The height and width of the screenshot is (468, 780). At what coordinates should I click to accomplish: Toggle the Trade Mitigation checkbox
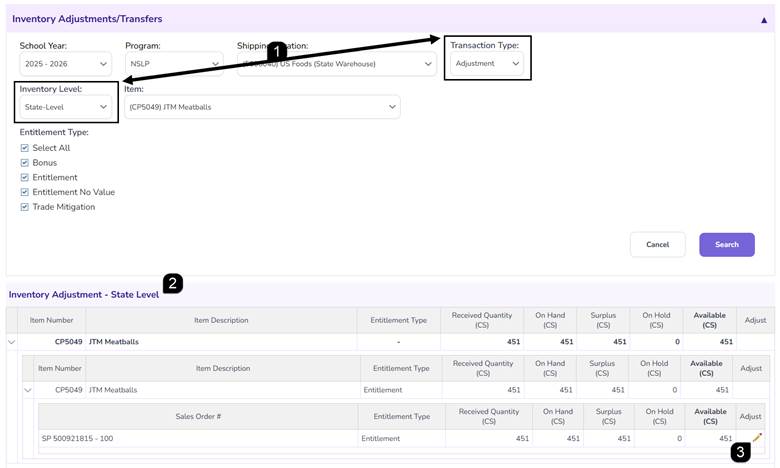tap(24, 207)
